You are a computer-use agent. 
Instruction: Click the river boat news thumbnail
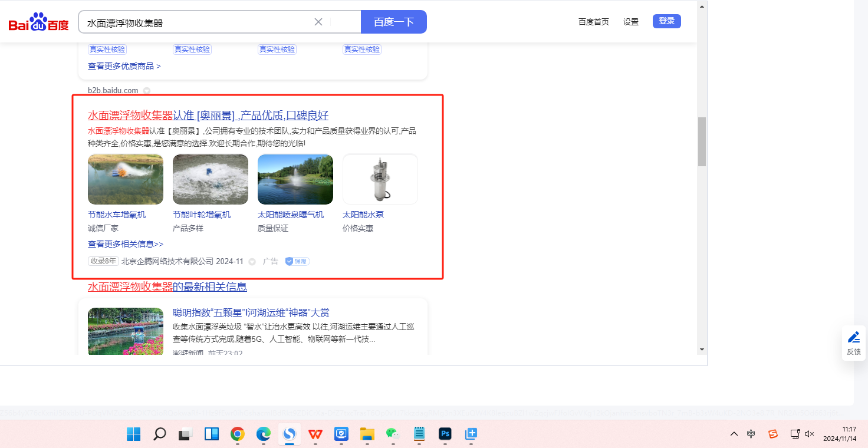click(x=126, y=331)
